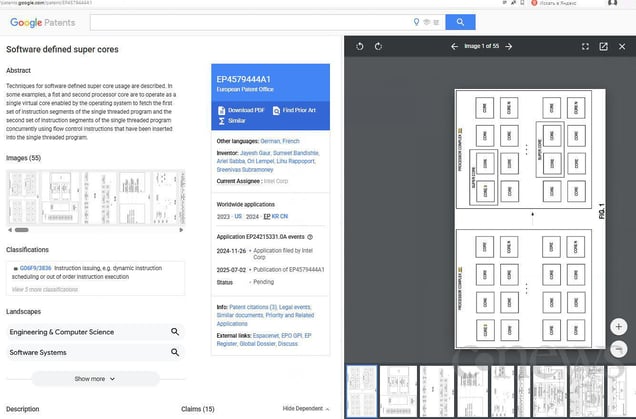Viewport: 636px width, 419px height.
Task: Rotate the patent image counterclockwise
Action: click(359, 46)
